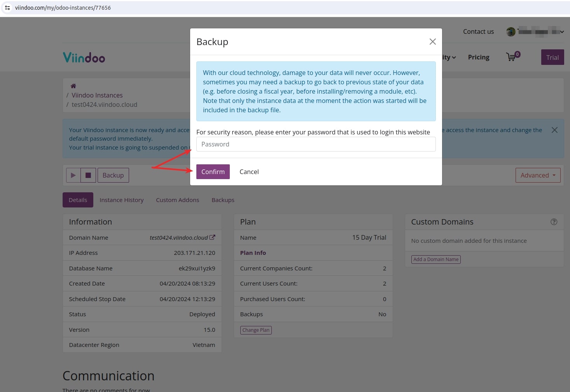Screen dimensions: 570x392
Task: Close the Backup dialog with the X
Action: coord(432,42)
